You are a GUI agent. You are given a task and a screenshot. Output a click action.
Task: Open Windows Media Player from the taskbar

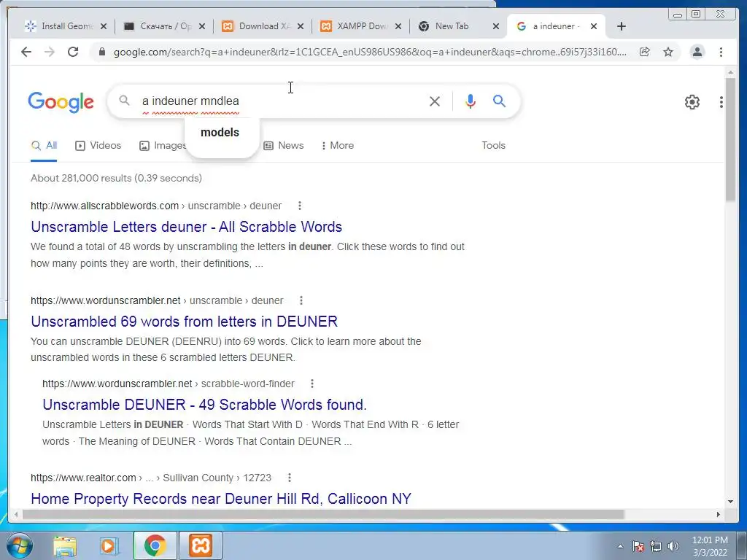tap(109, 545)
